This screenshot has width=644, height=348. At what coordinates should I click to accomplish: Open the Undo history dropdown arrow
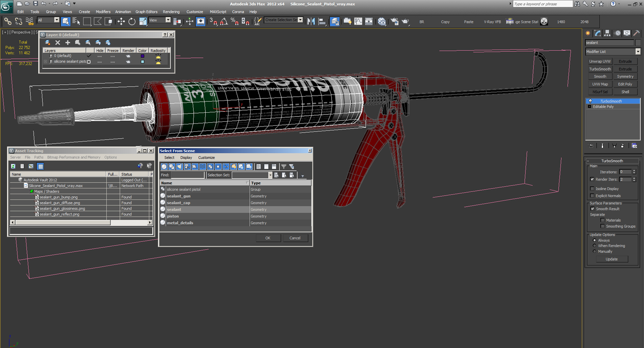point(49,3)
